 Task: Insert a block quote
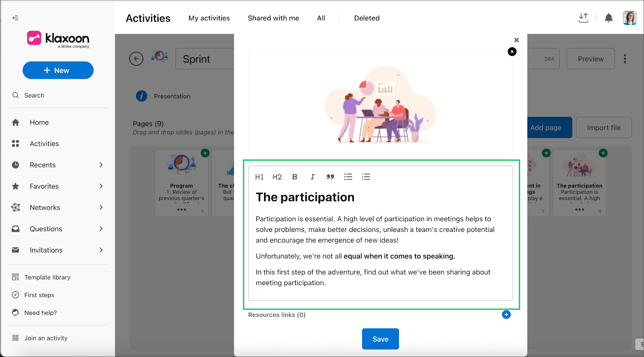[x=330, y=177]
